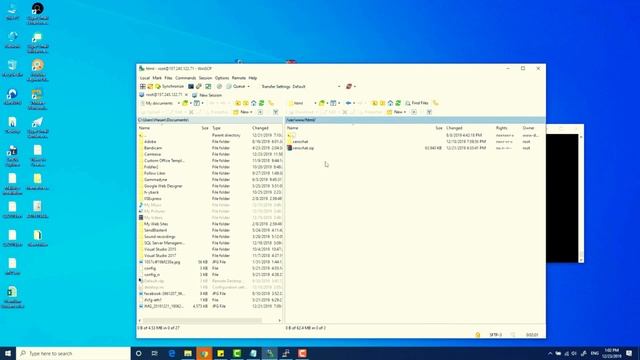Select the Visual Studio 2017 folder
The width and height of the screenshot is (640, 360).
click(x=160, y=256)
